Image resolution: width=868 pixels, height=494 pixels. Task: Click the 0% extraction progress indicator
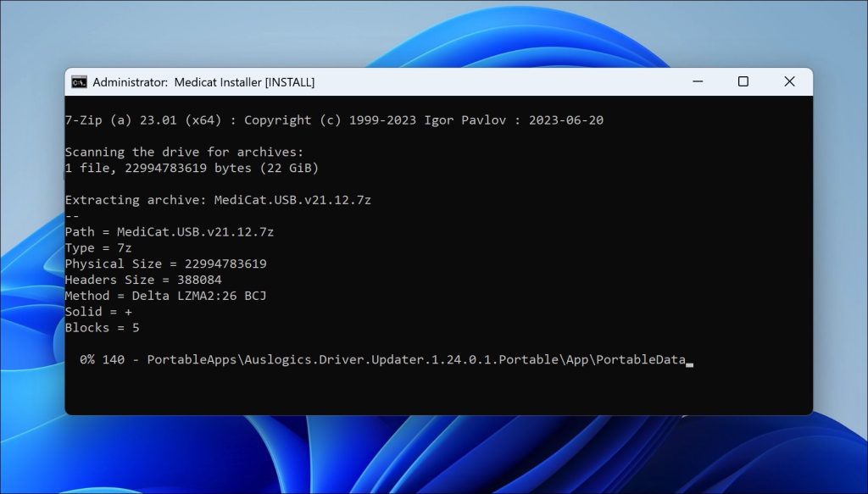point(87,360)
